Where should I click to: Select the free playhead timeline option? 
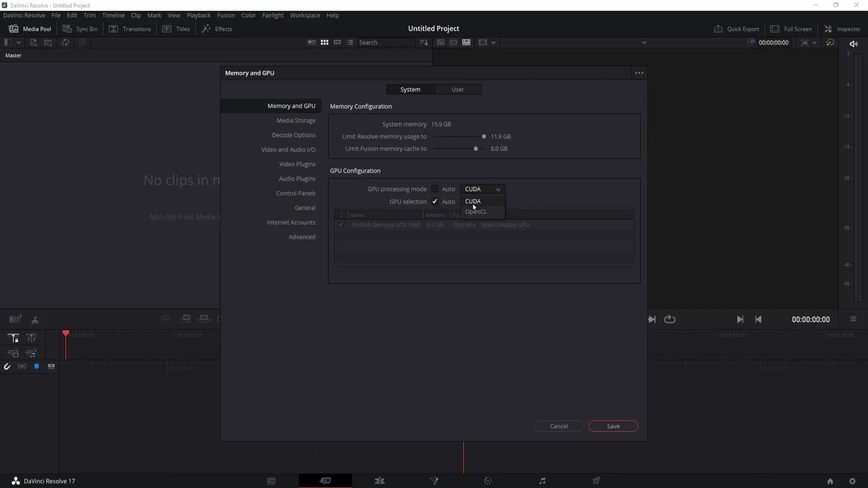point(31,338)
